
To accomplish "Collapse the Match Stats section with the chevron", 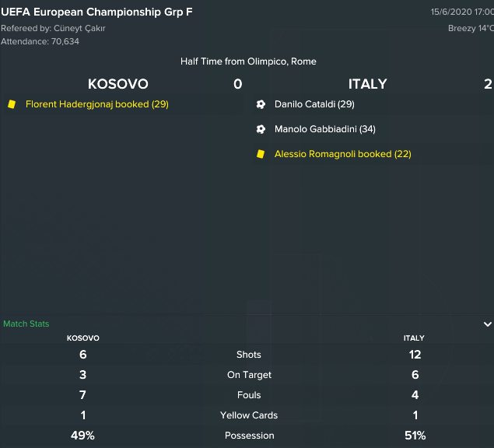I will point(487,324).
